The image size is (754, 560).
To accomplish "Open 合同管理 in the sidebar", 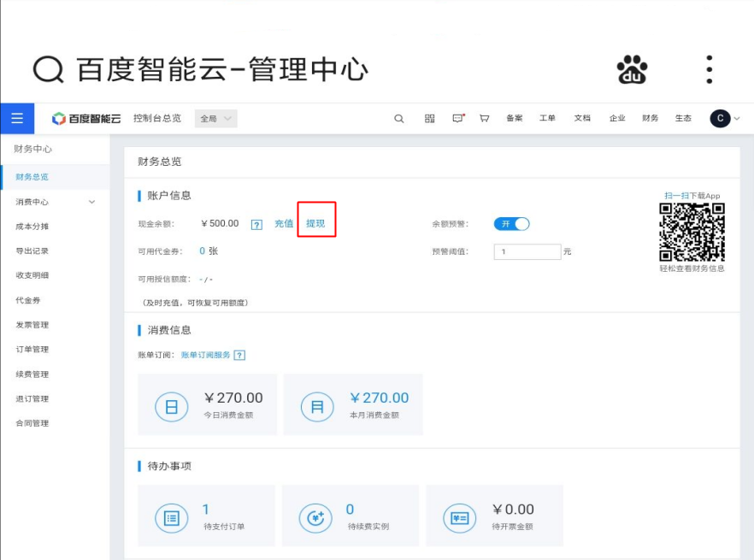I will 32,423.
